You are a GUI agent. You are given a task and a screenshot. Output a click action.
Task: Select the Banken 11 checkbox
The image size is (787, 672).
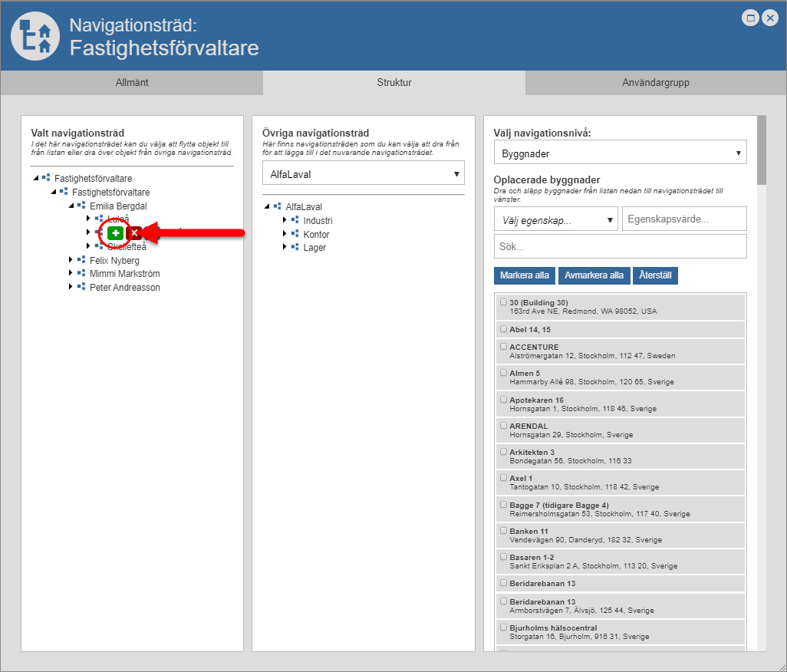[x=503, y=531]
